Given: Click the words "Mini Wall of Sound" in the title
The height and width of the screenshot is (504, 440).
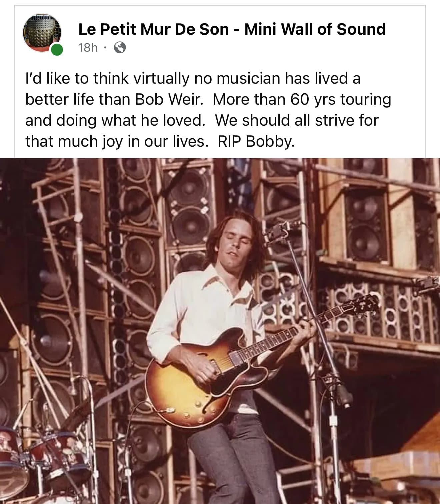Looking at the screenshot, I should point(315,29).
